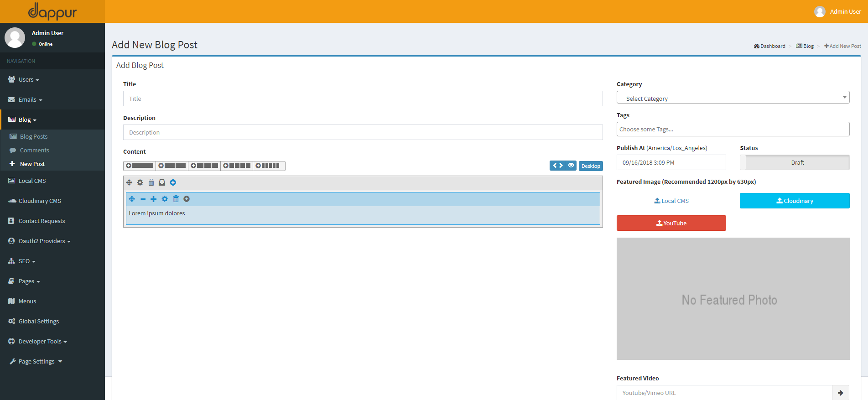The image size is (868, 400).
Task: Delete the column with trash icon
Action: pyautogui.click(x=176, y=199)
